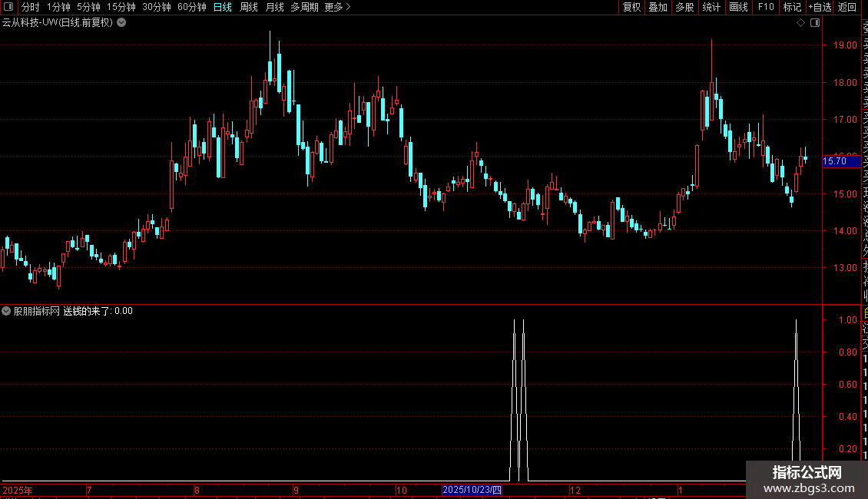Click the 2025年 label on time axis
868x499 pixels.
(17, 490)
